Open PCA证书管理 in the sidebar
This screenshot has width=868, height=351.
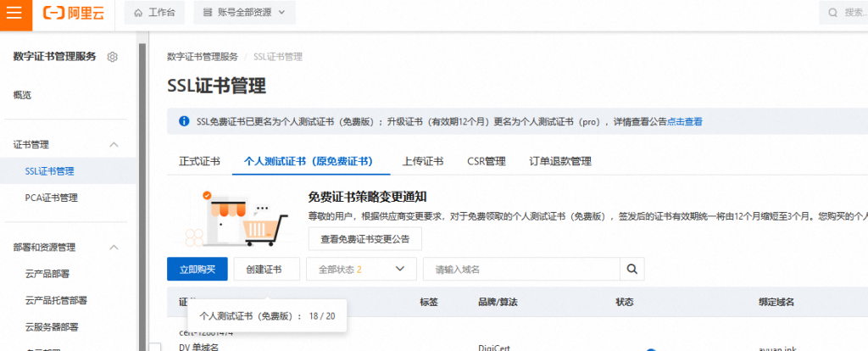click(x=52, y=198)
